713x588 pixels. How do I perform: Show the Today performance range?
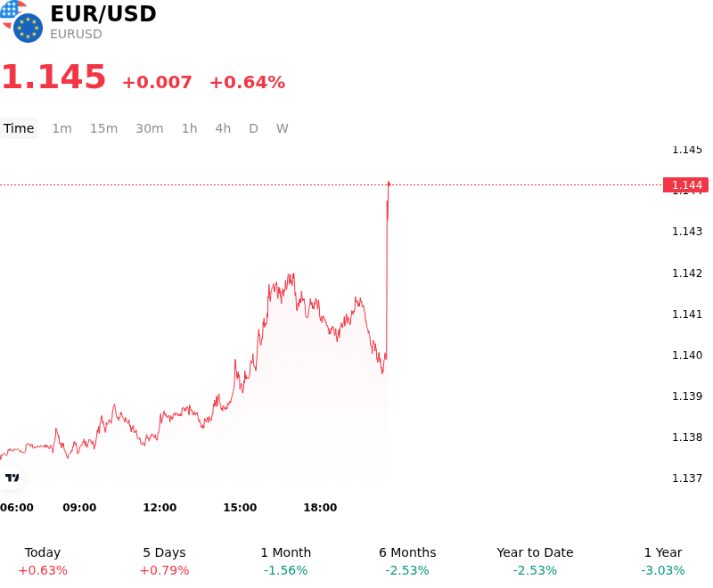point(43,561)
